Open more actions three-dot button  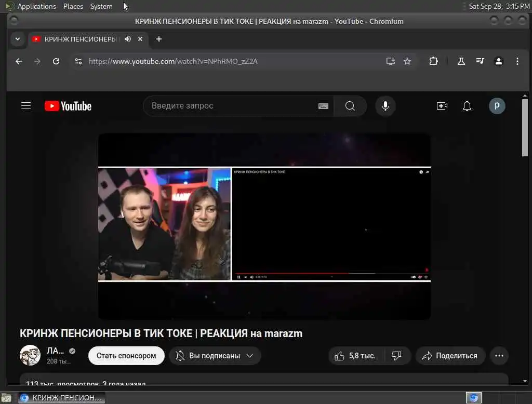499,356
